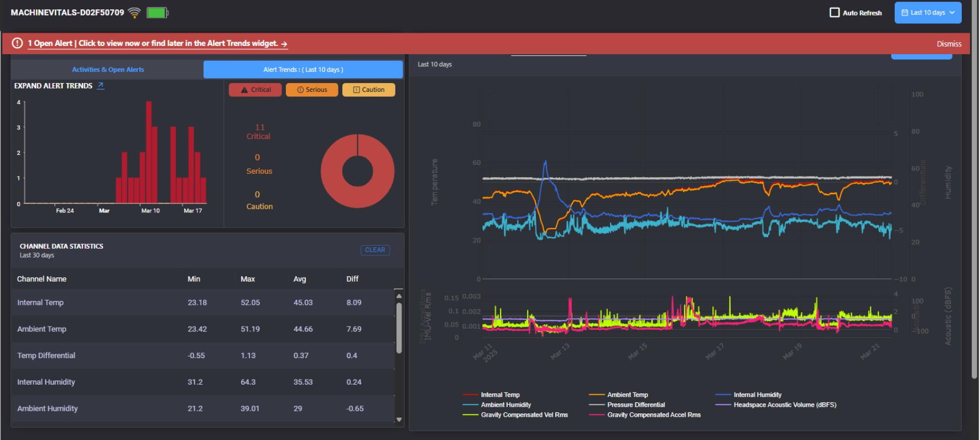Viewport: 980px width, 440px height.
Task: Enable the Auto Refresh checkbox
Action: tap(835, 13)
